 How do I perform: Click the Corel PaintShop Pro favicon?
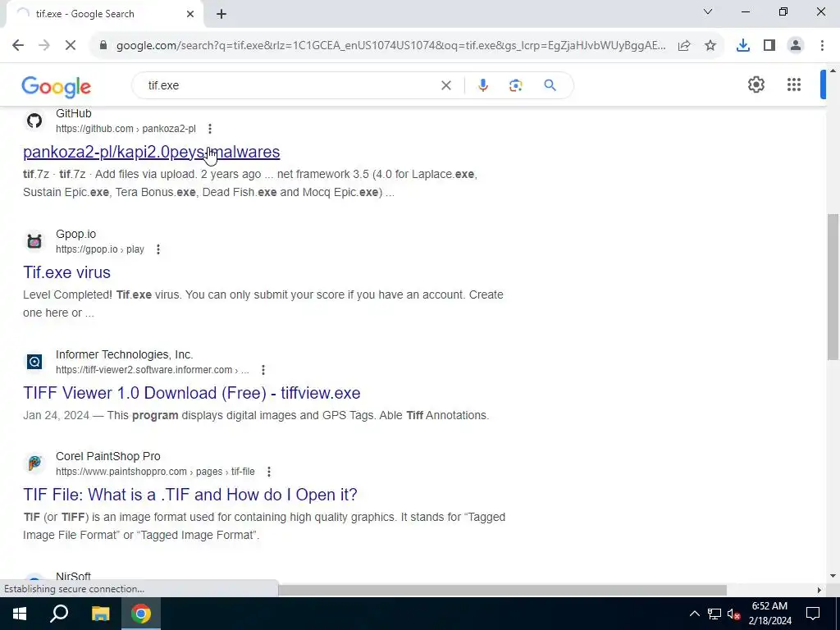34,463
